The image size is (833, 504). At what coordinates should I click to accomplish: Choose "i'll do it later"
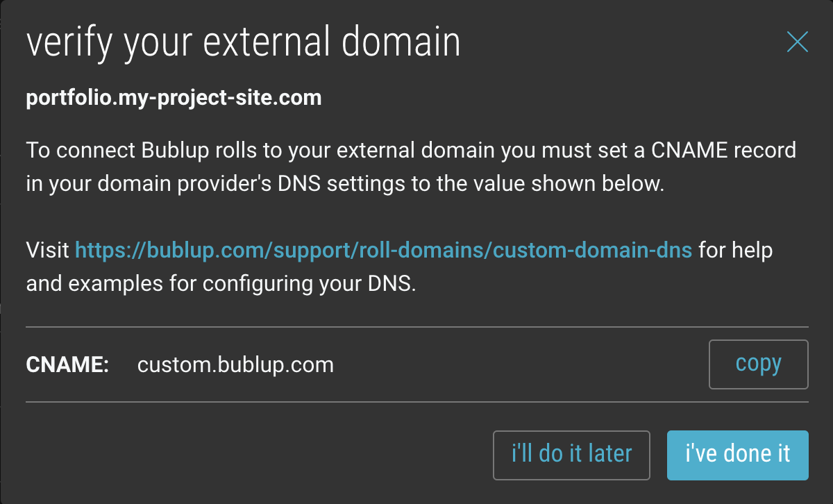pos(571,455)
